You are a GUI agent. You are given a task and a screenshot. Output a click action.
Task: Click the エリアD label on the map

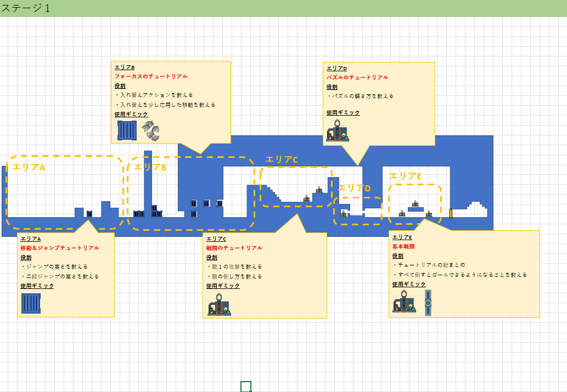[x=355, y=188]
